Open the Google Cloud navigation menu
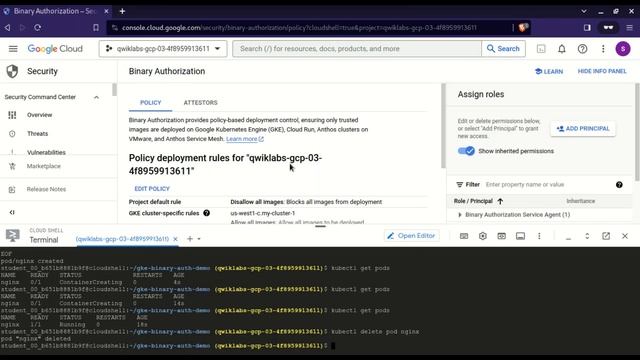Viewport: 640px width, 360px height. point(13,49)
